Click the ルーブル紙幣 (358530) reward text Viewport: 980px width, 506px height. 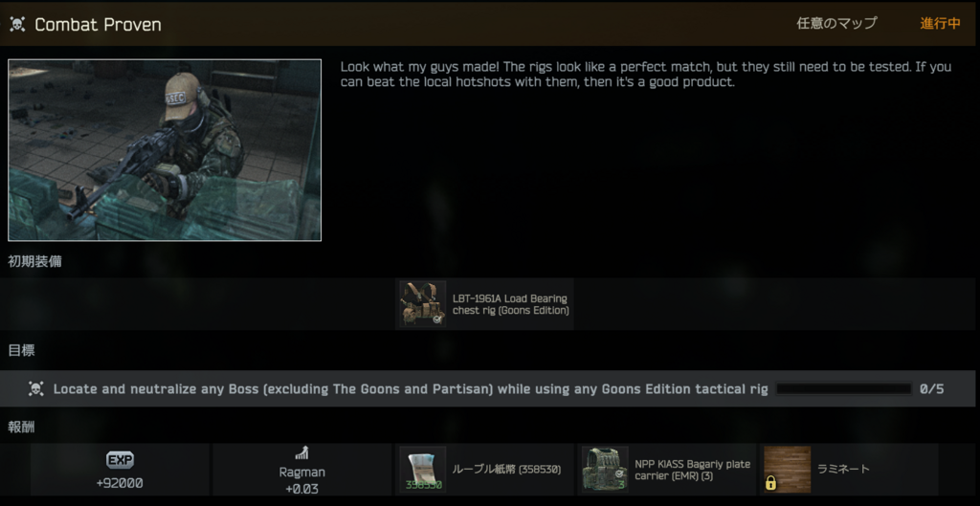(506, 469)
